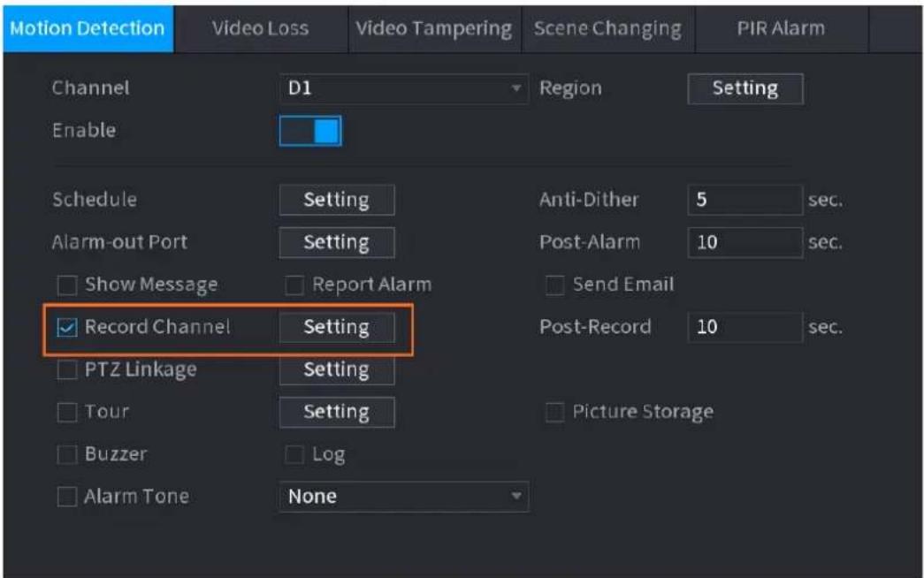The height and width of the screenshot is (578, 924).
Task: Click the Post-Record seconds field
Action: click(745, 327)
